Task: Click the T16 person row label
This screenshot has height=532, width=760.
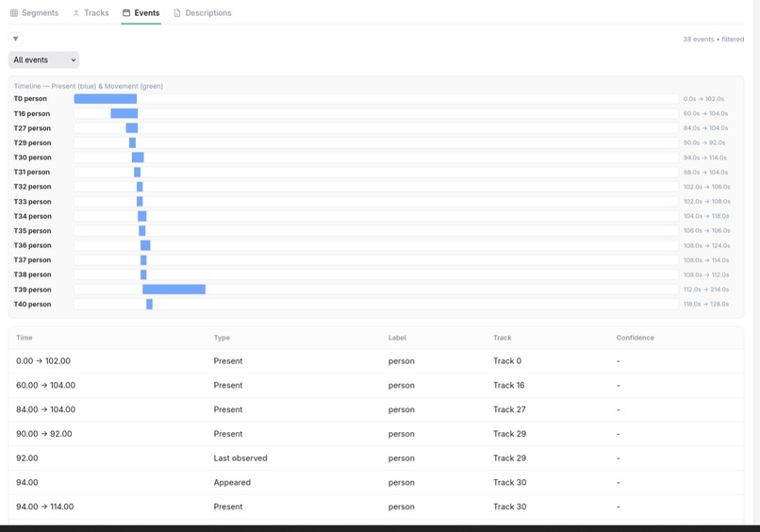Action: (x=32, y=113)
